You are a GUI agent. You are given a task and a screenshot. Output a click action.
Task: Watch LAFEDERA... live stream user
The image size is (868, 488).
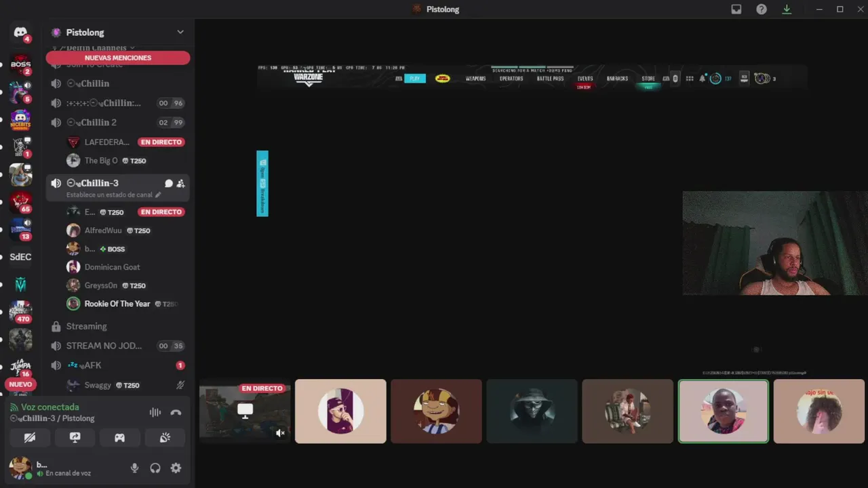(125, 142)
